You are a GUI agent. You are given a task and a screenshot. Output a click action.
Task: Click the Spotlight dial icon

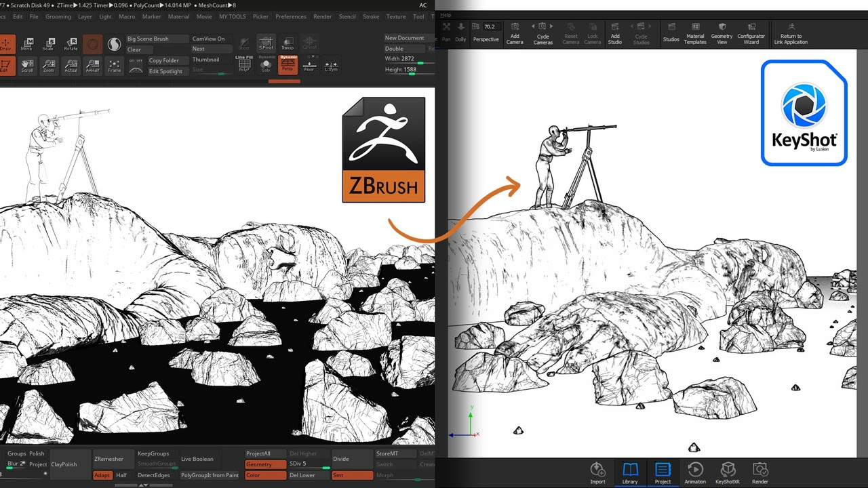pos(136,70)
